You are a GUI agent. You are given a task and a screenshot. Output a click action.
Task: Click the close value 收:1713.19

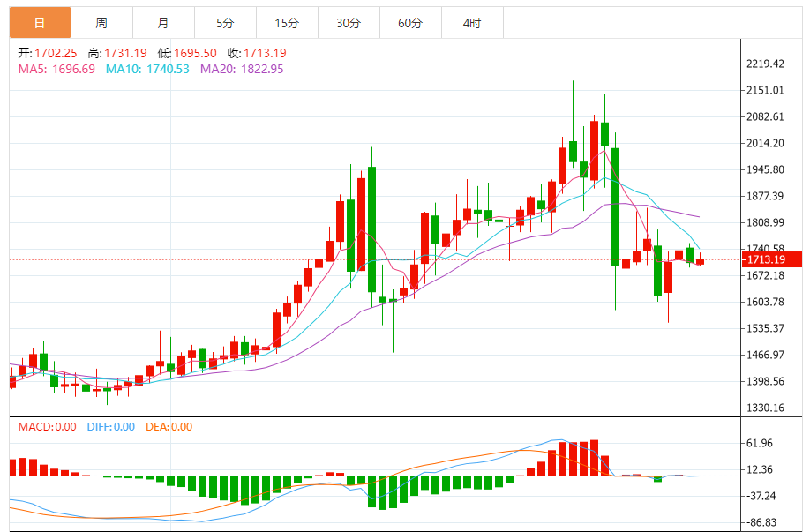pyautogui.click(x=257, y=53)
